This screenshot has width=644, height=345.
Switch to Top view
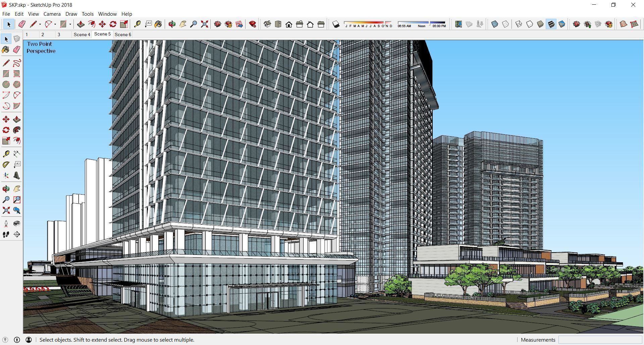coord(278,24)
